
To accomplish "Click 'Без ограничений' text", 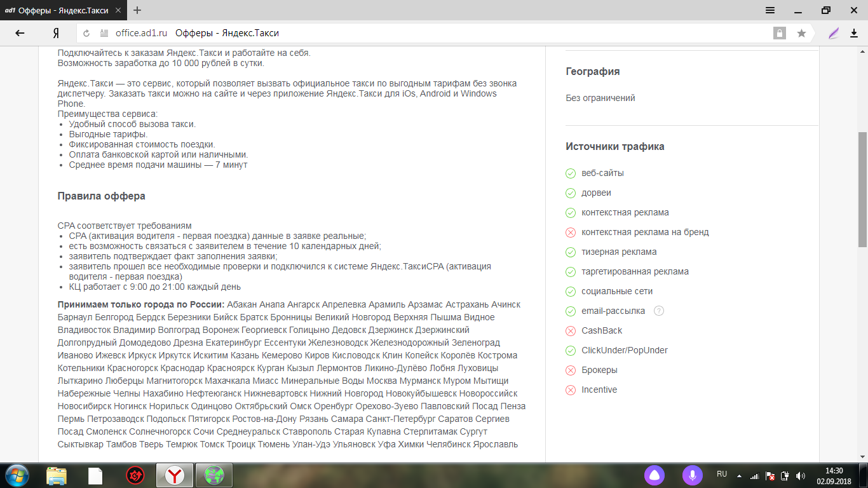I will pyautogui.click(x=600, y=98).
